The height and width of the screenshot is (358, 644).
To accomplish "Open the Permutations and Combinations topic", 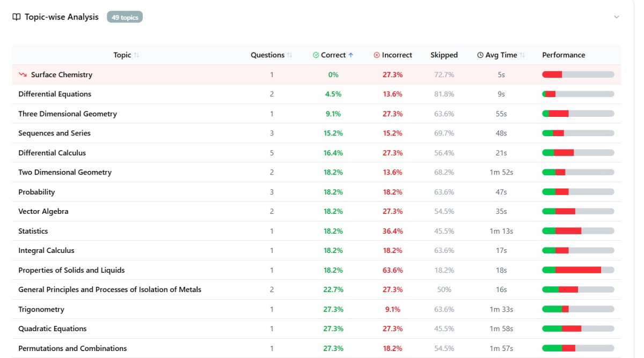I will click(72, 348).
